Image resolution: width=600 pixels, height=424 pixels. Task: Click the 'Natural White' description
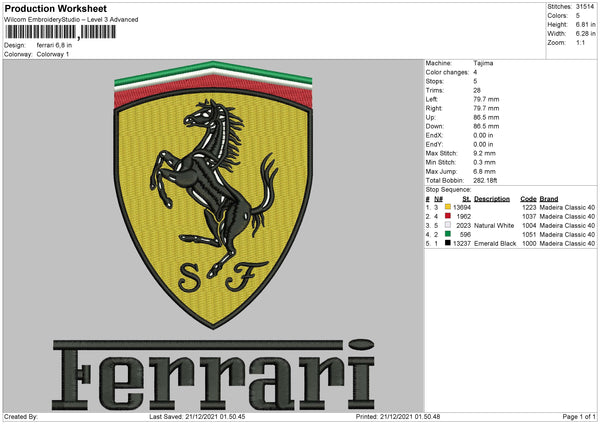pyautogui.click(x=494, y=225)
